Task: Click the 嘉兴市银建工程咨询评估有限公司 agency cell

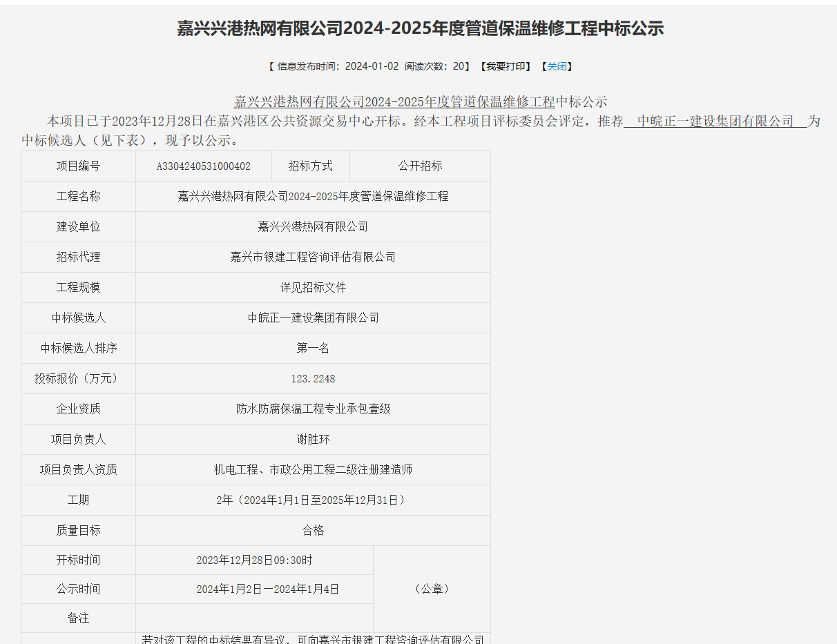Action: coord(313,257)
